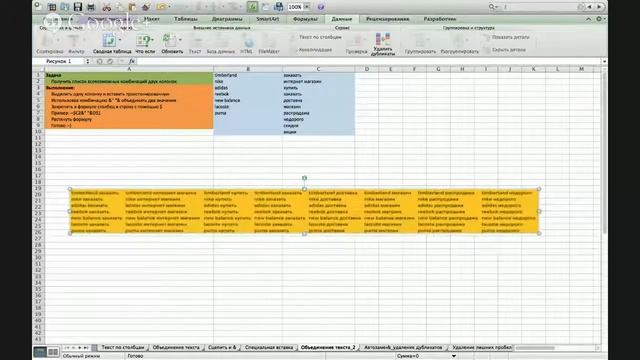Viewport: 640px width, 360px height.
Task: Click the formula bar input field
Action: point(369,61)
